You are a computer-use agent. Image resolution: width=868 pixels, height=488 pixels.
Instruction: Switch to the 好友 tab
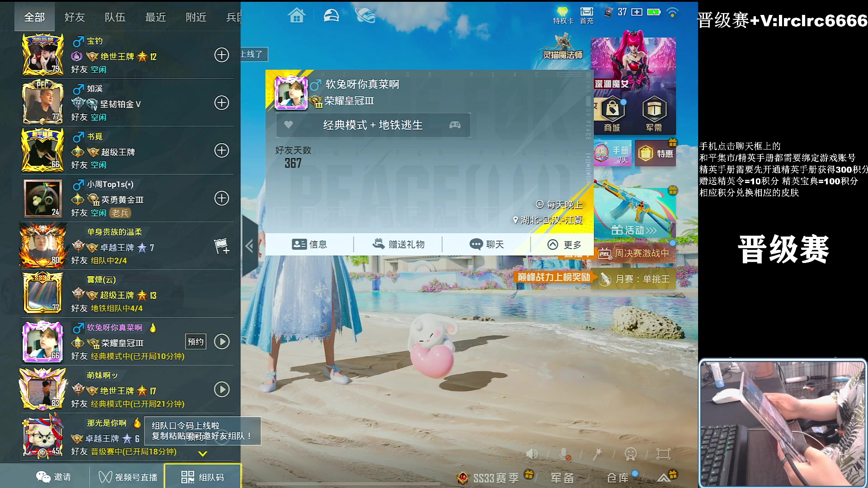click(75, 17)
